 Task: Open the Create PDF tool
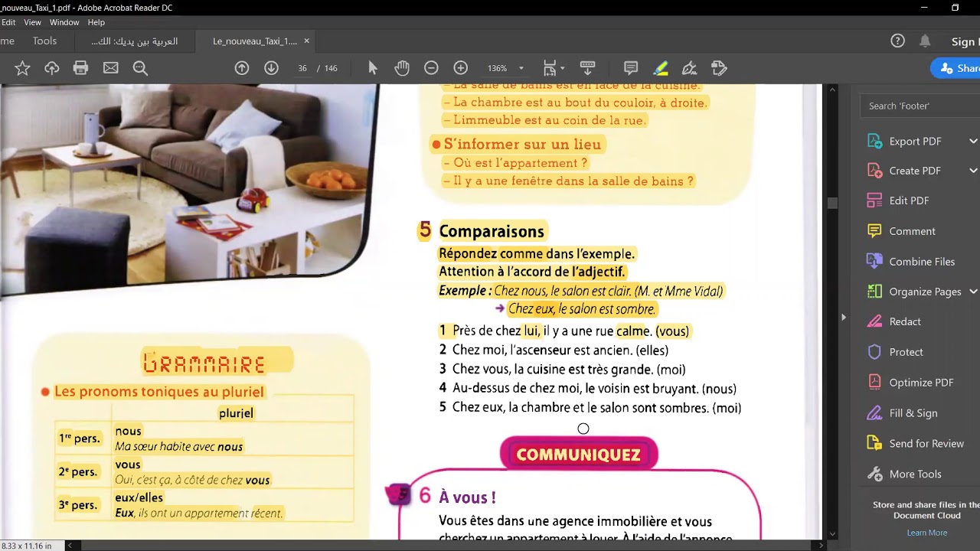point(915,171)
